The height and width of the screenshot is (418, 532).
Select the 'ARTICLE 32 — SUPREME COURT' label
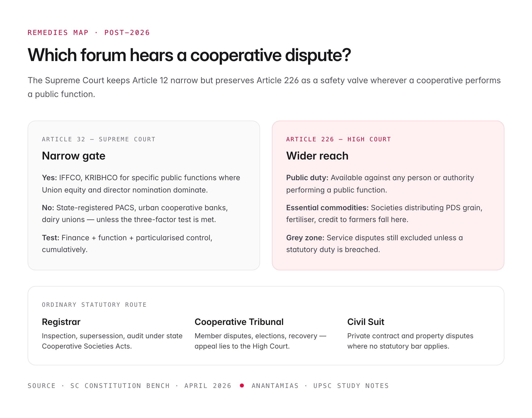(x=99, y=139)
